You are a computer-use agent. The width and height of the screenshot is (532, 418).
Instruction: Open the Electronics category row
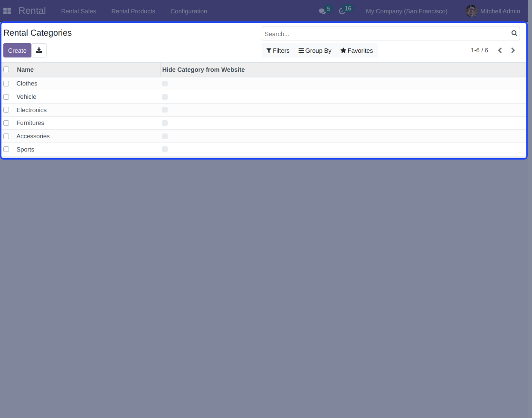pyautogui.click(x=264, y=110)
